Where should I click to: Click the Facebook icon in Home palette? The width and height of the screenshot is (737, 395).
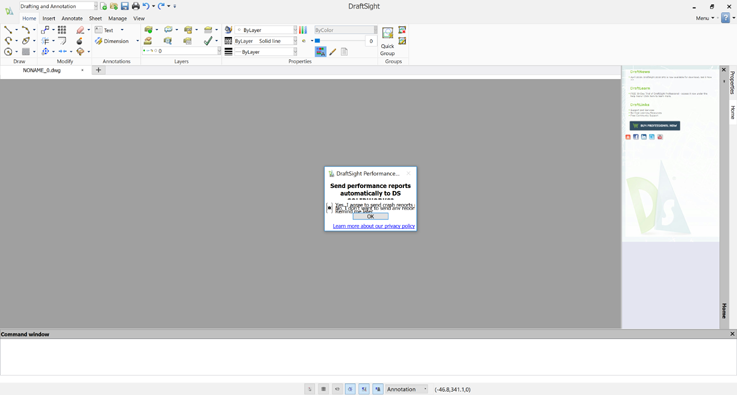click(636, 137)
